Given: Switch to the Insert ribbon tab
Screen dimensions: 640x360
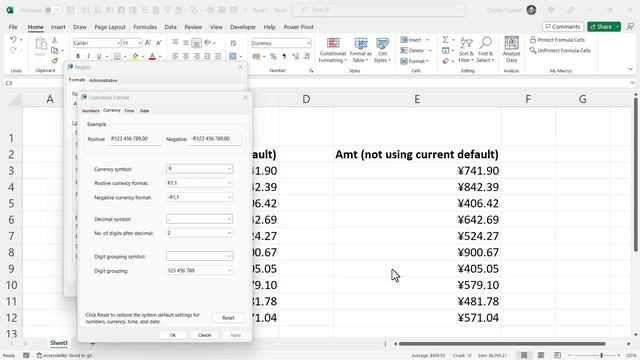Looking at the screenshot, I should [x=58, y=27].
